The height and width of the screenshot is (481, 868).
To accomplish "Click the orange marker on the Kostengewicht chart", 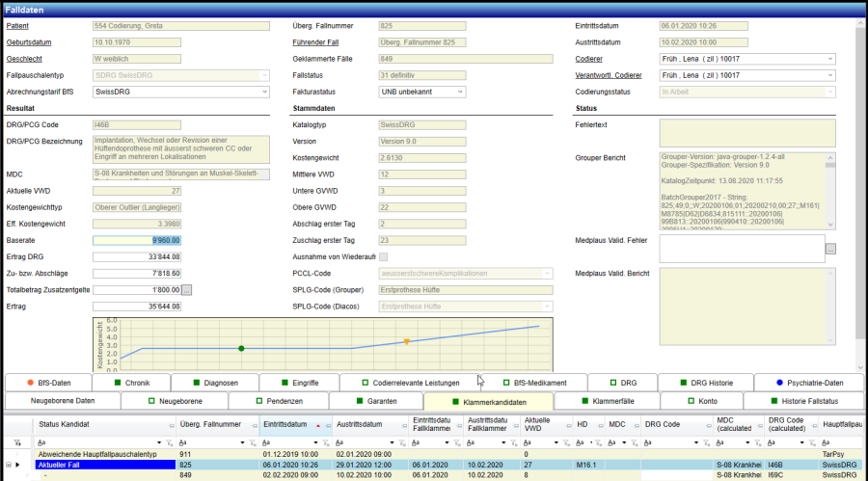I will click(407, 341).
